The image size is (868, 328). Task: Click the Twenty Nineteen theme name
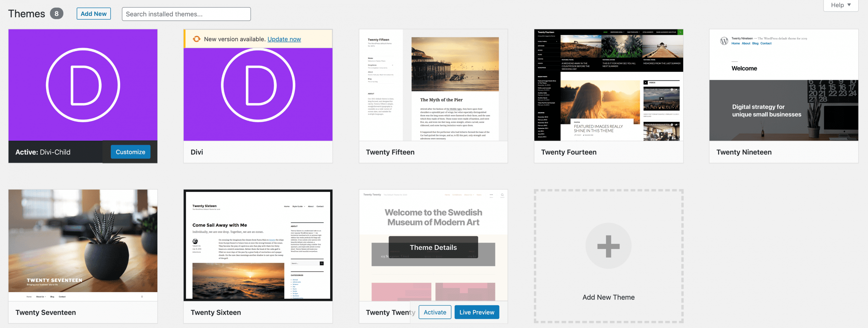[744, 152]
